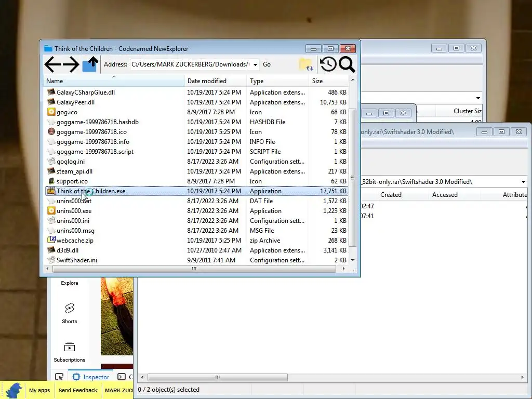Open Shorts in the browser sidebar
532x399 pixels.
(70, 313)
